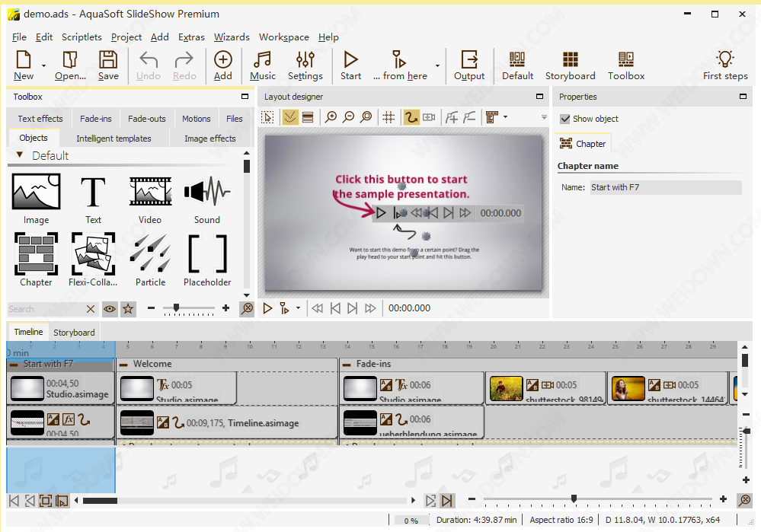
Task: Adjust Toolbox icon size slider
Action: (x=176, y=308)
